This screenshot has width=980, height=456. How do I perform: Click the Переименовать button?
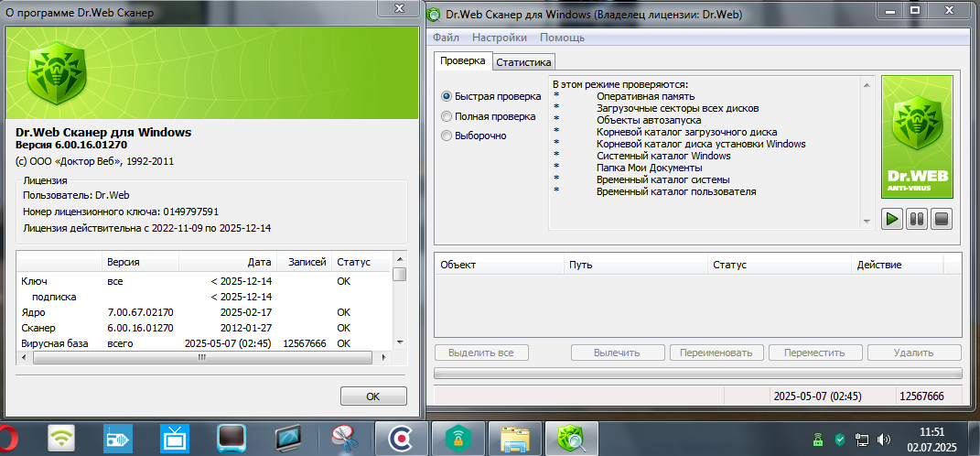[716, 353]
